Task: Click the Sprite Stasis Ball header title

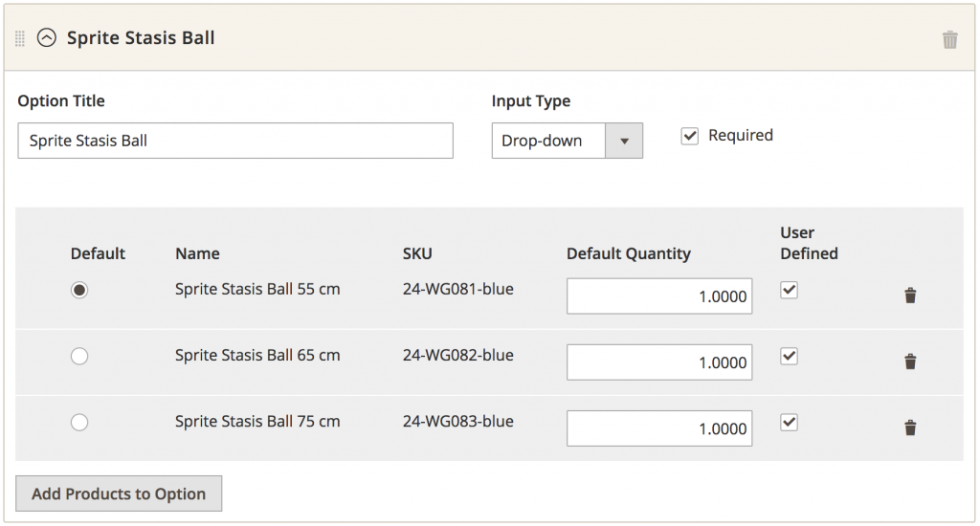Action: point(141,38)
